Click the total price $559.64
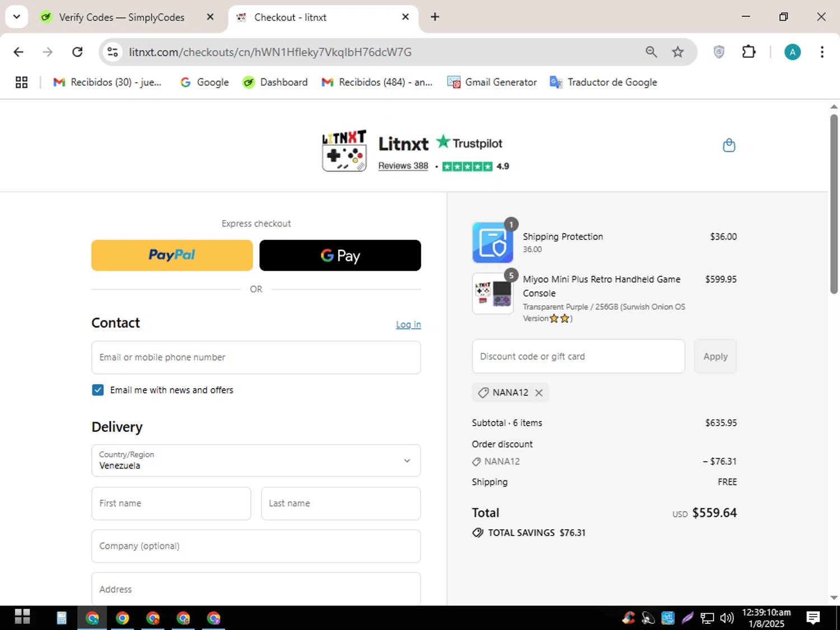This screenshot has width=840, height=630. (715, 513)
